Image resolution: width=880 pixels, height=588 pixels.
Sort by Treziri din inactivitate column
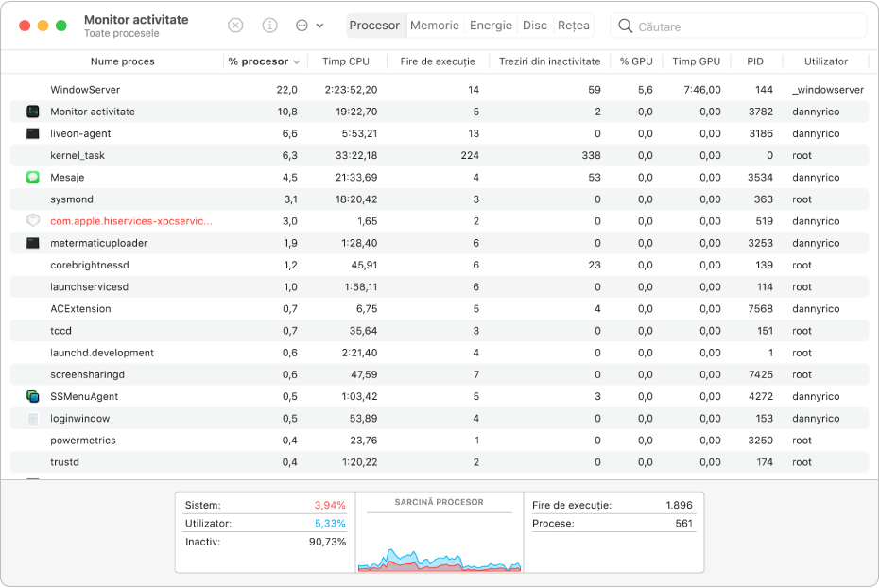click(x=549, y=61)
